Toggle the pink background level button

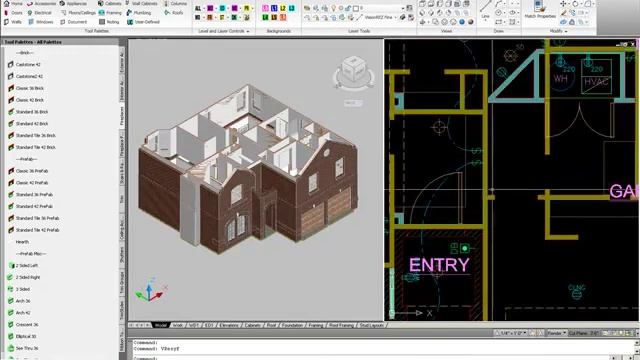coord(265,8)
